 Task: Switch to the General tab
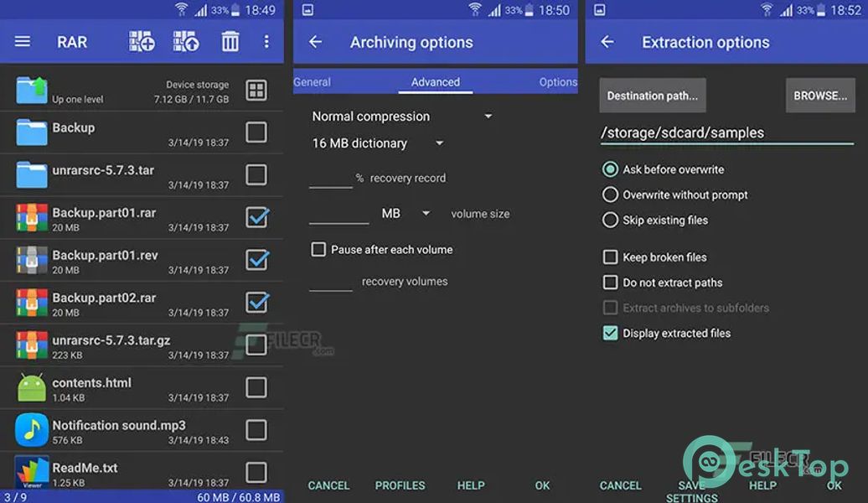(x=313, y=82)
